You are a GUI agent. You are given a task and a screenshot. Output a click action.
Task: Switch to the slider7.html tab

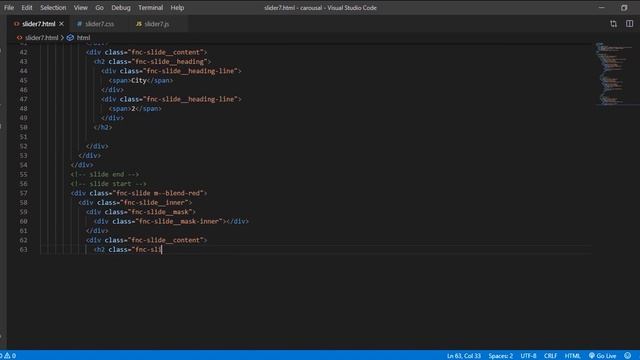(x=38, y=24)
